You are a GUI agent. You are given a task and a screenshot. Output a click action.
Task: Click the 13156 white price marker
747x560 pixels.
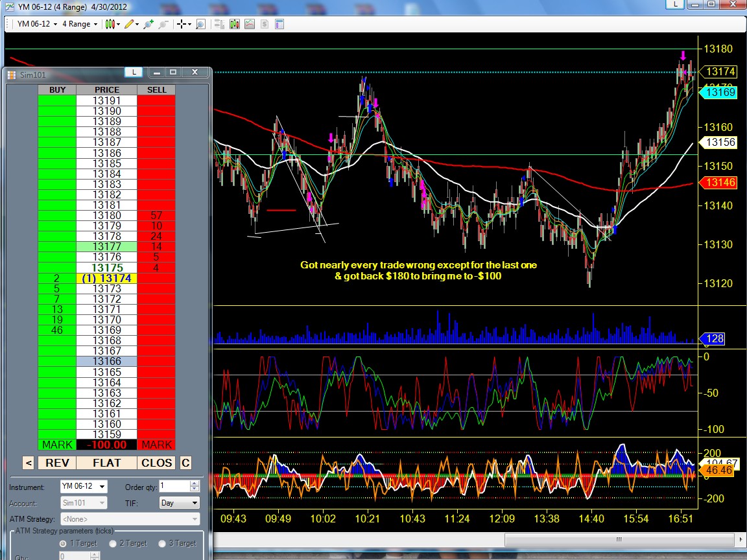pos(719,143)
